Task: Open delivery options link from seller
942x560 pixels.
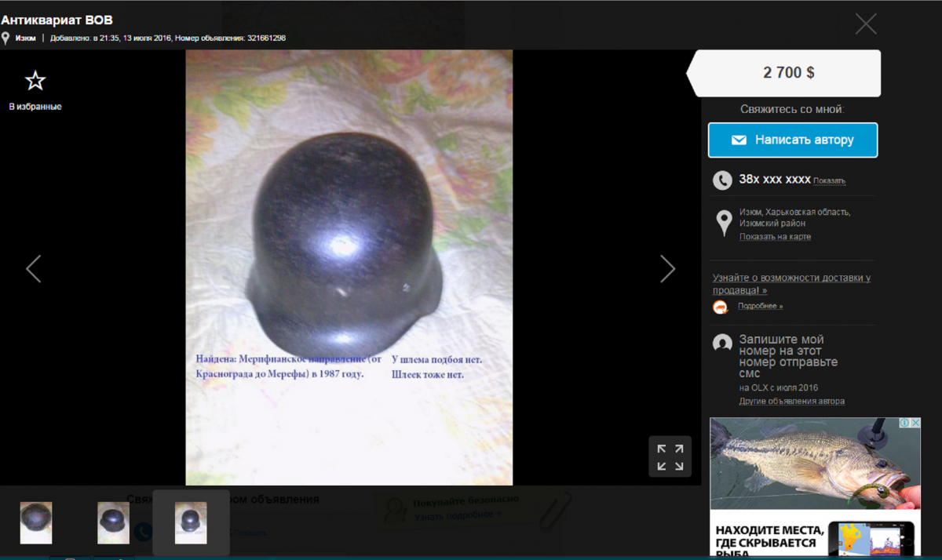Action: pos(791,284)
